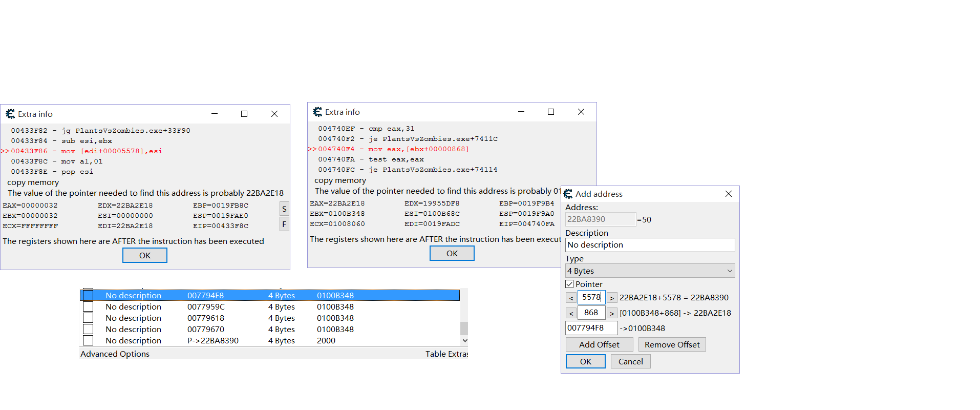Increase the 868 offset with right arrow
This screenshot has height=410, width=980.
point(612,313)
